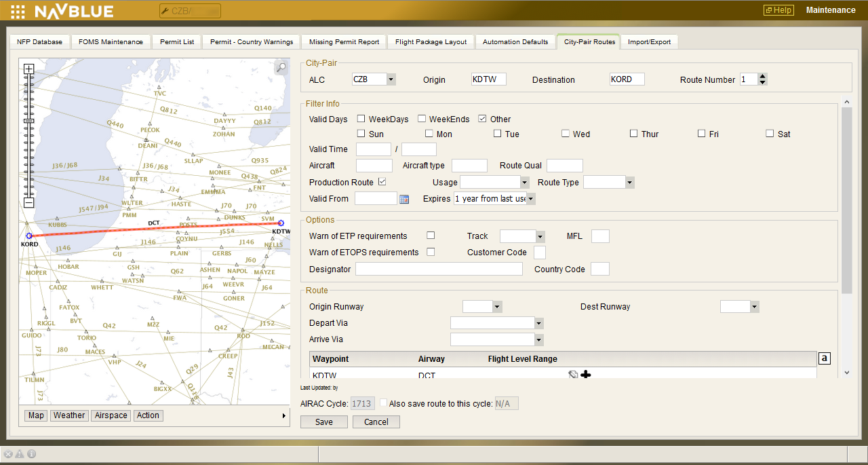
Task: Increase Route Number using the up stepper arrow
Action: [762, 75]
